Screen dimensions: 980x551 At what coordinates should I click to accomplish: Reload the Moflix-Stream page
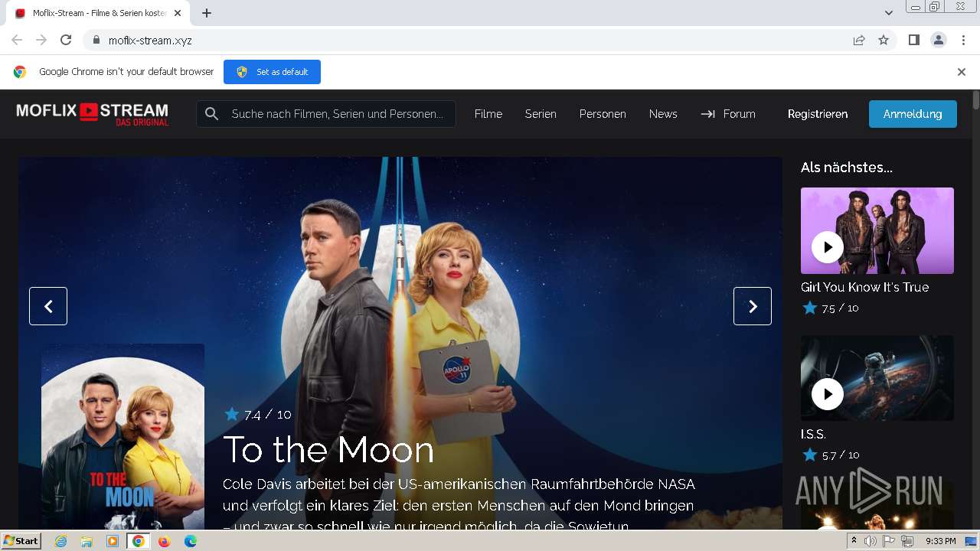pos(66,41)
